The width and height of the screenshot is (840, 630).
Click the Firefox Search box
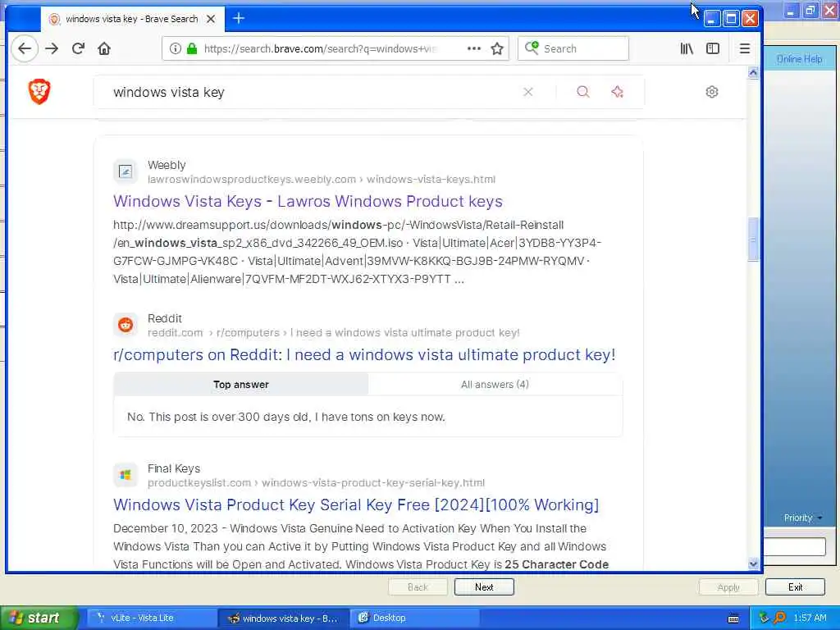coord(573,48)
